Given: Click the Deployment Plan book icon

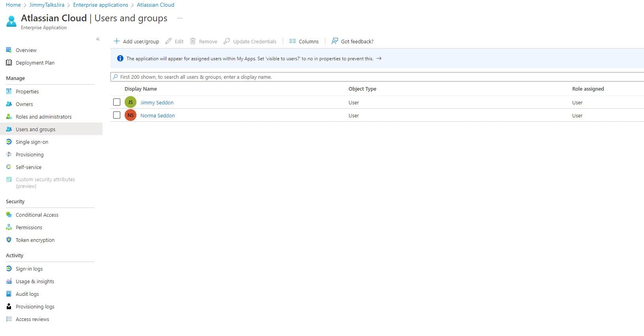Looking at the screenshot, I should 9,63.
